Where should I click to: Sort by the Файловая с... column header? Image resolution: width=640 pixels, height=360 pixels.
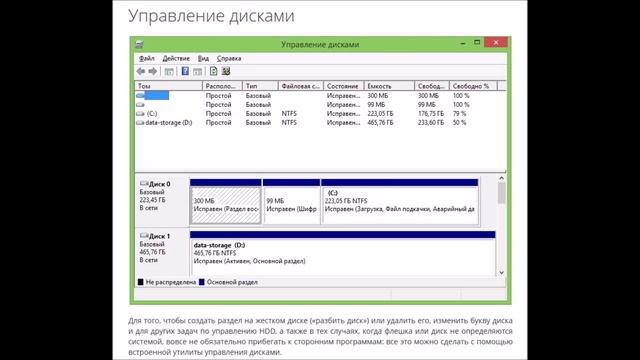(x=301, y=86)
